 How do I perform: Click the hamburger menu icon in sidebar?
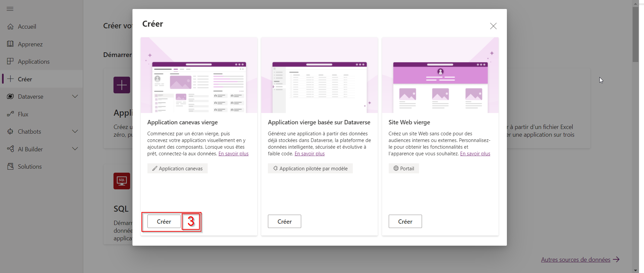pyautogui.click(x=10, y=9)
